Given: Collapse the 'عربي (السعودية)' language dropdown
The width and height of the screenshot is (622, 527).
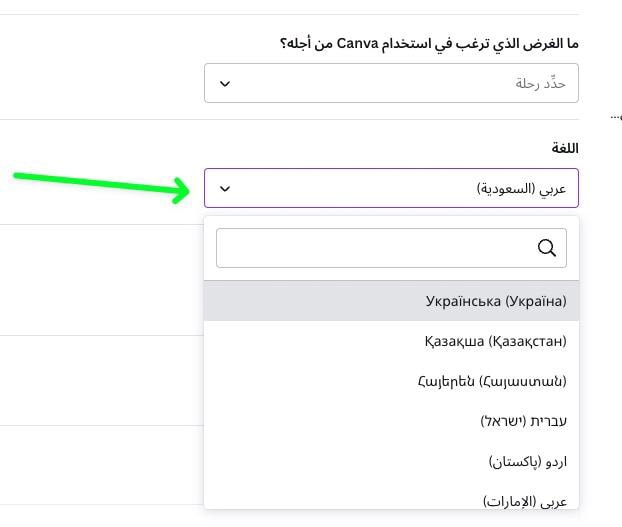Looking at the screenshot, I should coord(391,188).
